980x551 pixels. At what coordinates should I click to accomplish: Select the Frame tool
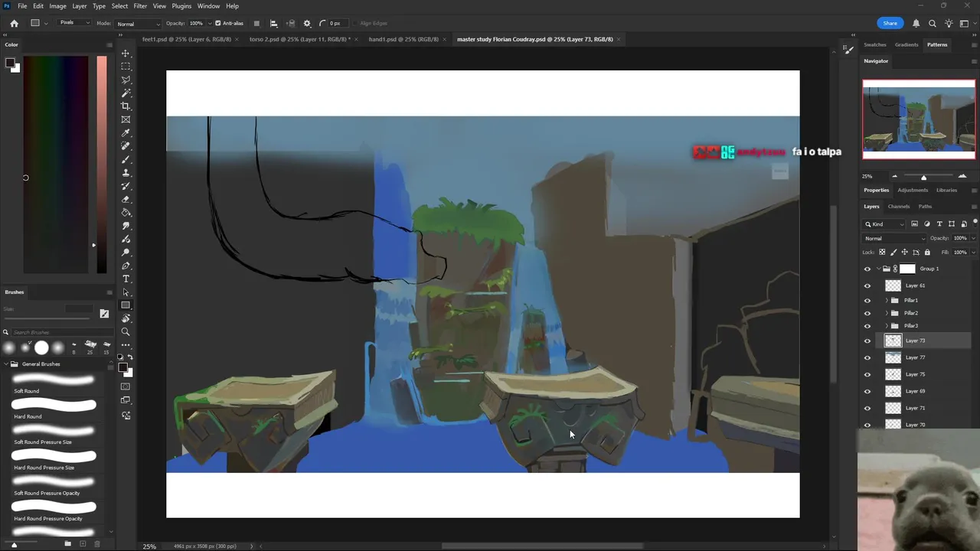(126, 119)
